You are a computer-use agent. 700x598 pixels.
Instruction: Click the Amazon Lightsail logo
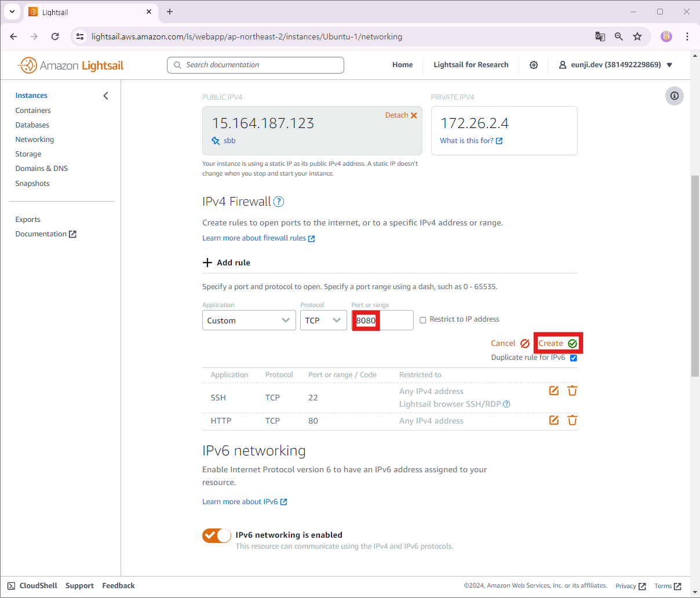[x=71, y=65]
